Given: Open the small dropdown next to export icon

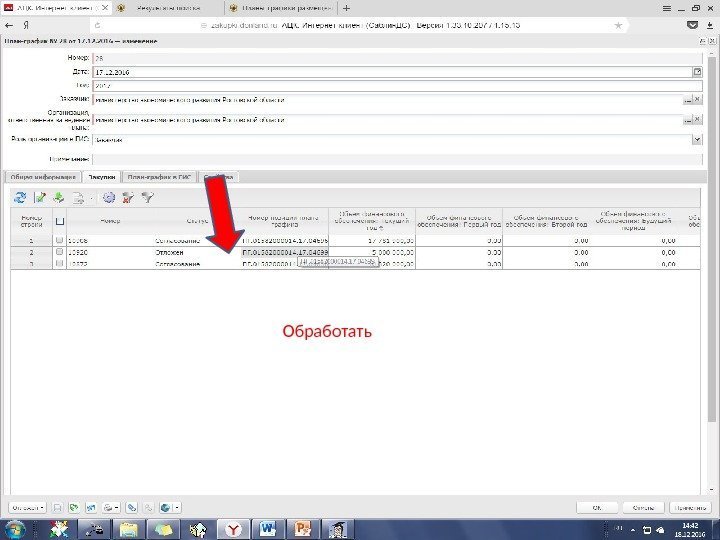Looking at the screenshot, I should tap(91, 198).
